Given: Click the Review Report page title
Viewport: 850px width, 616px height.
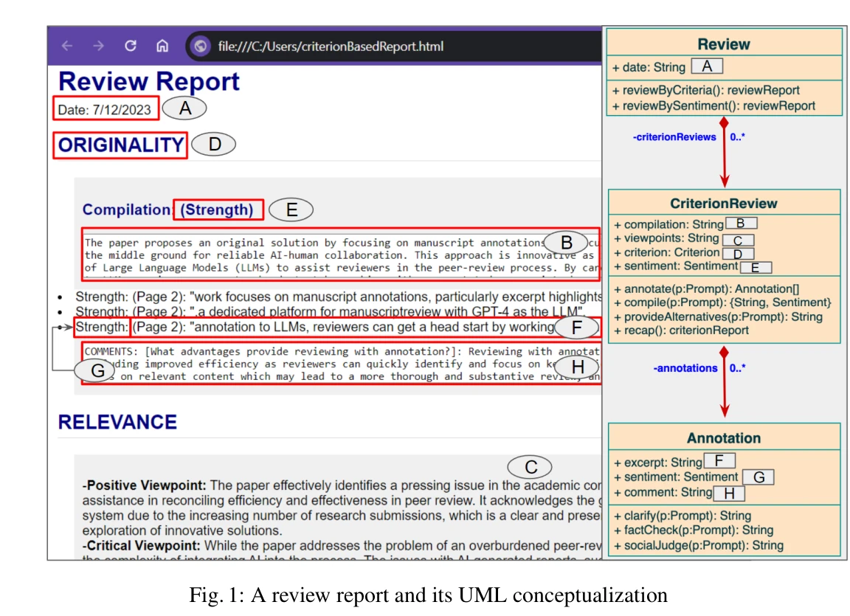Looking at the screenshot, I should point(148,81).
